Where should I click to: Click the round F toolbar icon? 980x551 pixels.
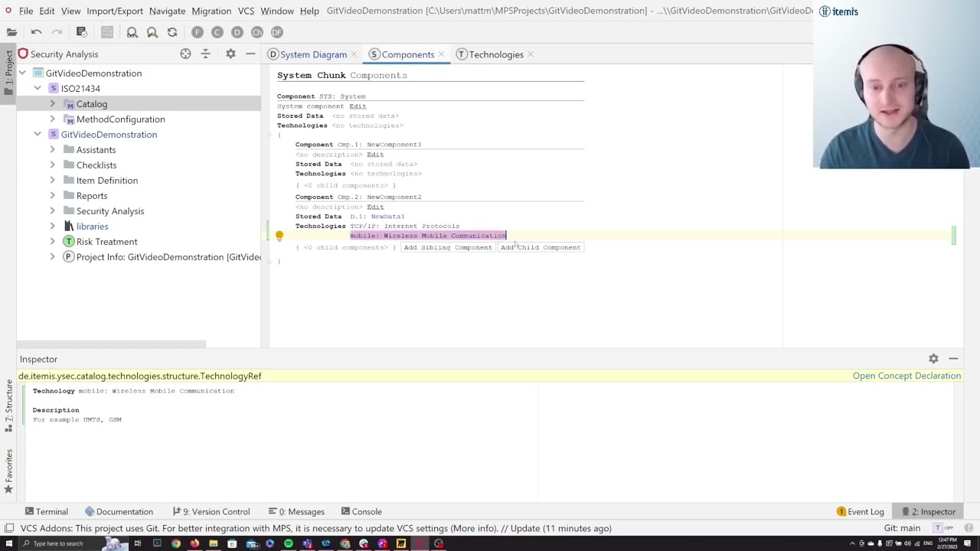[197, 32]
